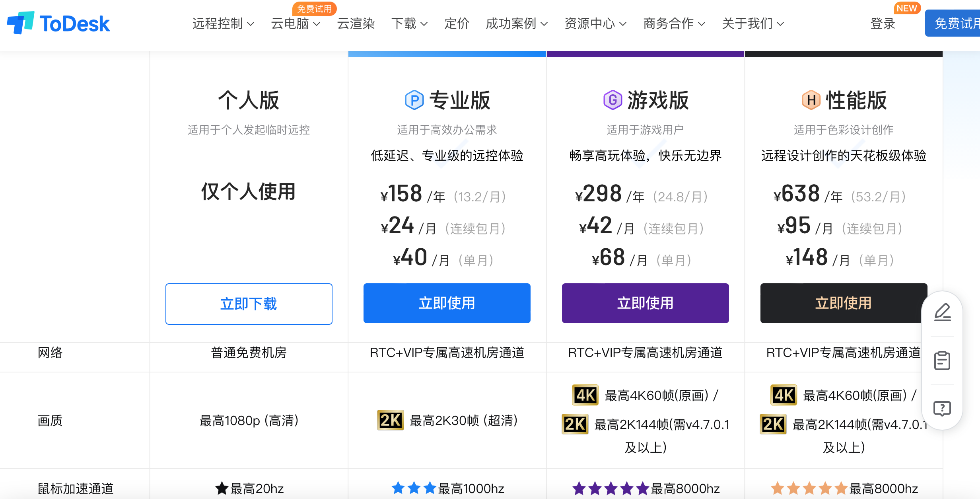Click the 登录 login link
980x499 pixels.
coord(883,24)
